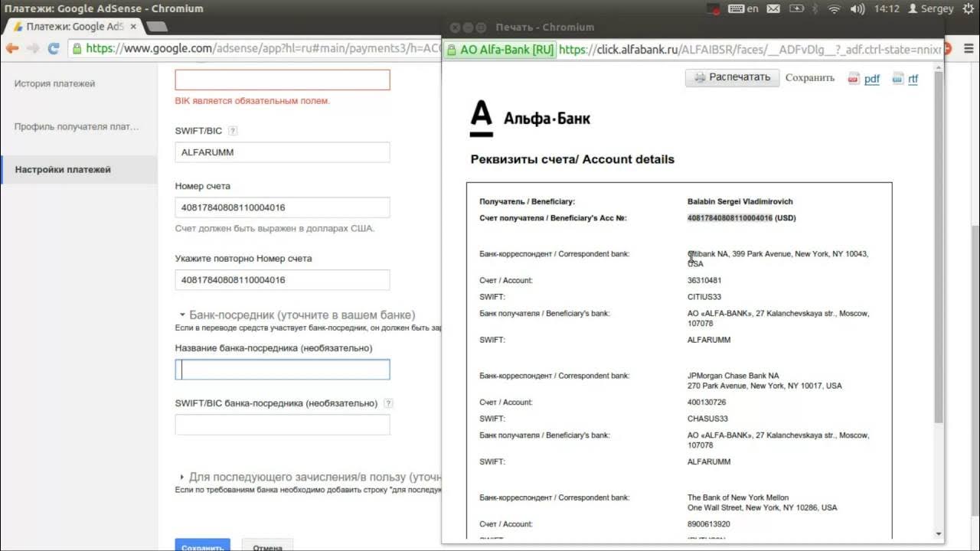Click the SWIFT/BIC field containing ALFARUMM

point(283,152)
